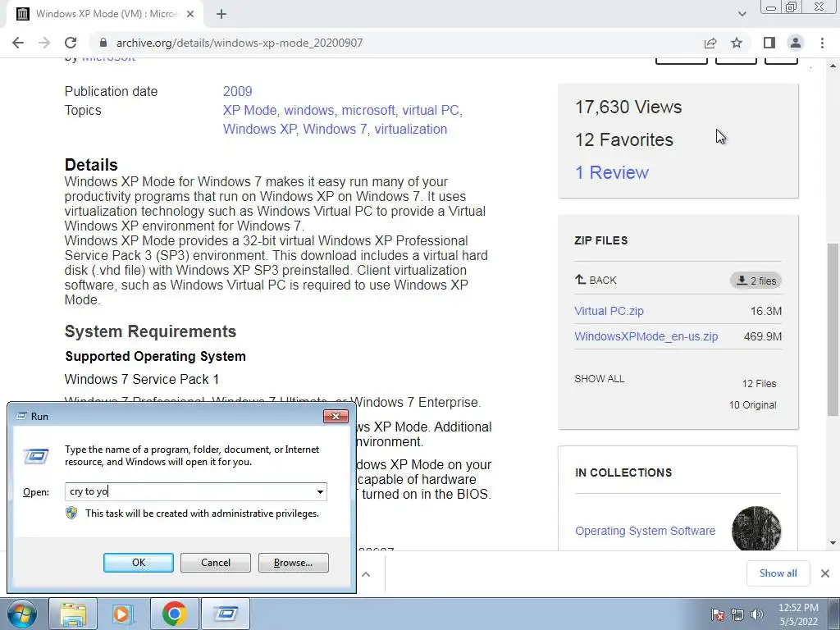Image resolution: width=840 pixels, height=630 pixels.
Task: View site security lock icon
Action: pos(104,43)
